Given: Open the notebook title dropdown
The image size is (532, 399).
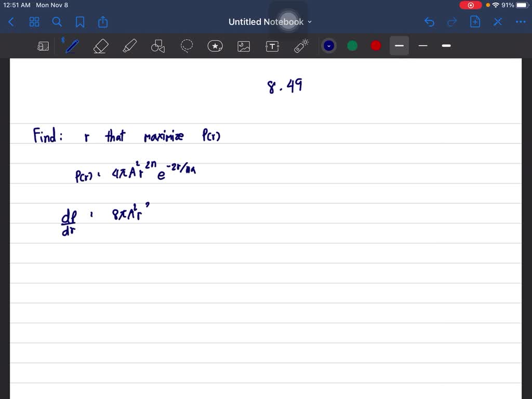Looking at the screenshot, I should point(309,22).
